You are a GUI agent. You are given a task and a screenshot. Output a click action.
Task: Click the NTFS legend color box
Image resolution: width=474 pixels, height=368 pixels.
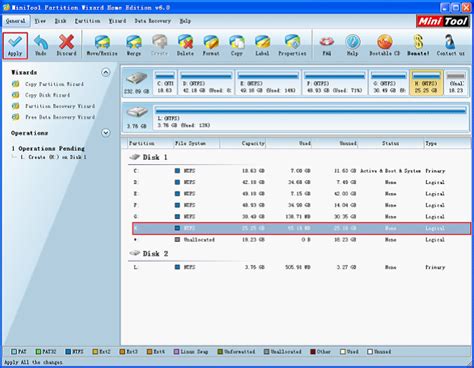coord(68,352)
